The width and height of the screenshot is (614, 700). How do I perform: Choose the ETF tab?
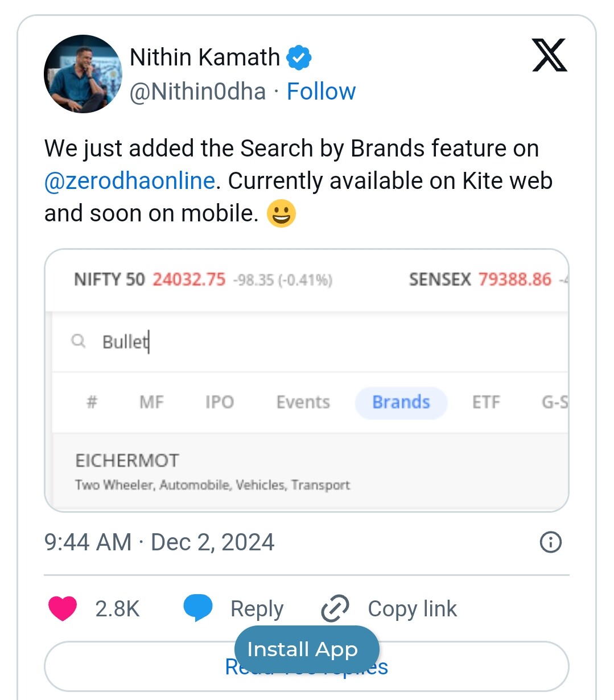pos(486,402)
